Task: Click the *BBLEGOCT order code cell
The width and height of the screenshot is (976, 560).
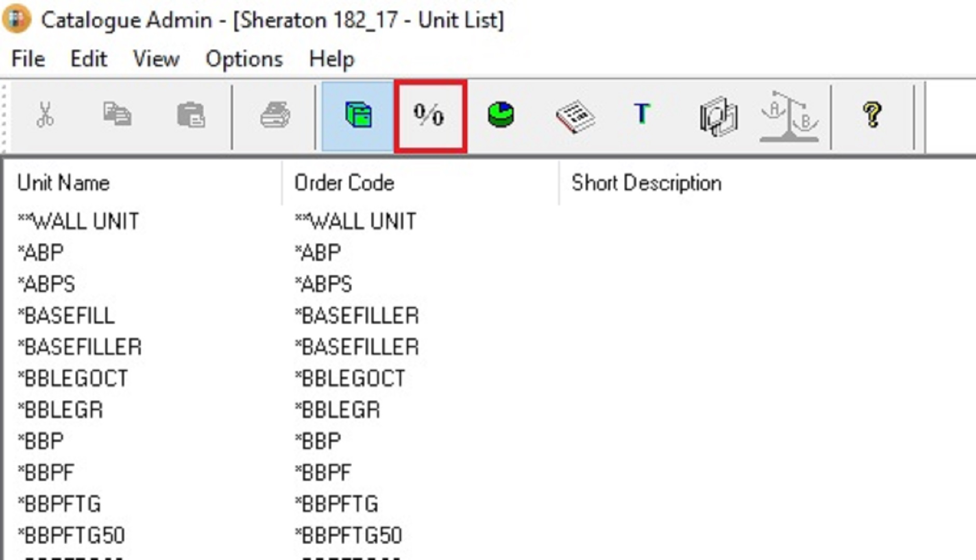Action: click(350, 379)
